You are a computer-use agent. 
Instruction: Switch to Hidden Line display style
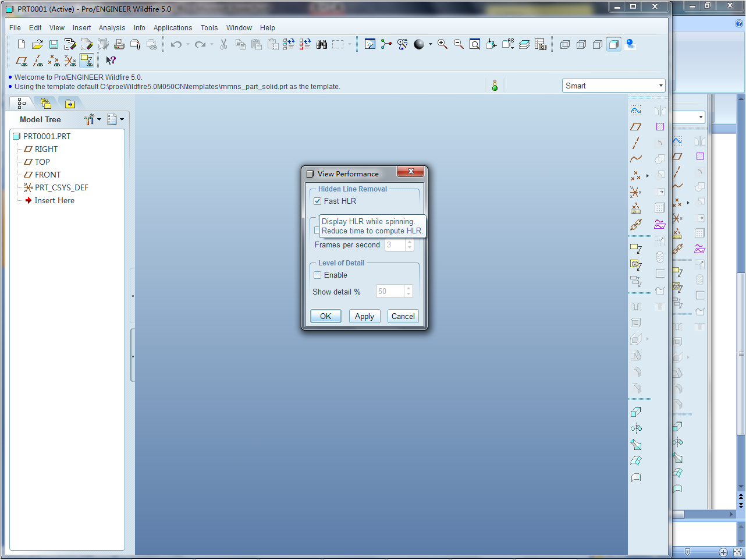[581, 44]
